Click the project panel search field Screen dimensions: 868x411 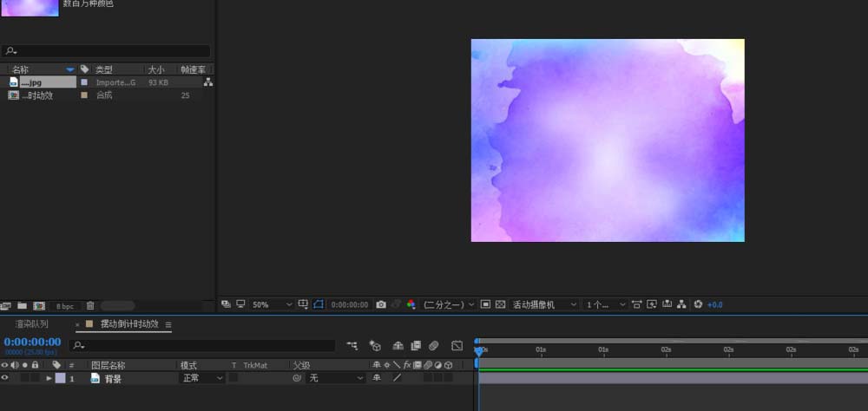106,51
